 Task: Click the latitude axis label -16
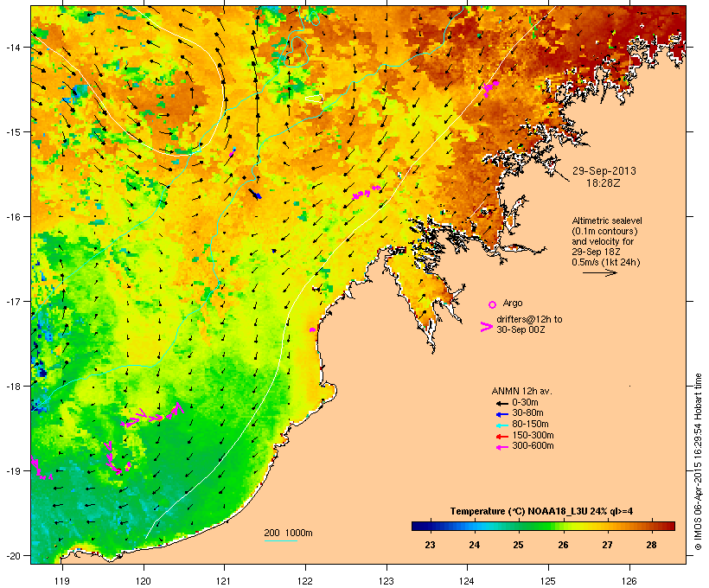point(12,217)
